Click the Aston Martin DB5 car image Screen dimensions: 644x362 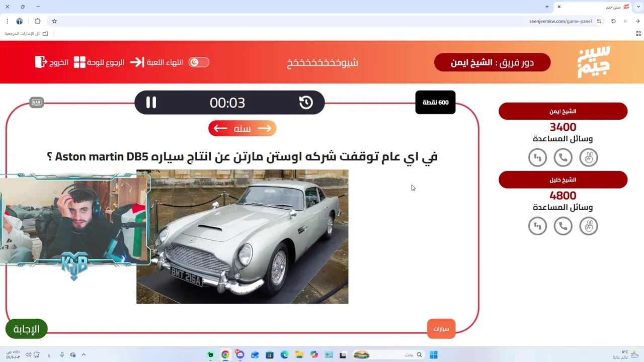(242, 236)
